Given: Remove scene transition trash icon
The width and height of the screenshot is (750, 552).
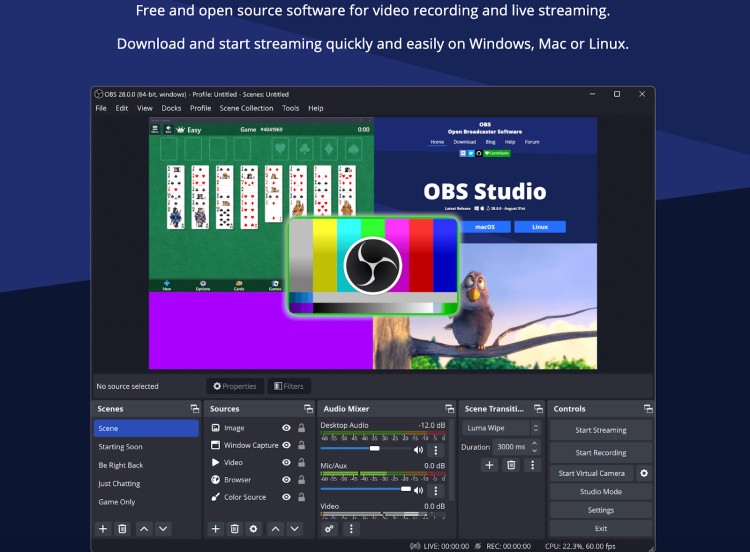Looking at the screenshot, I should coord(511,465).
